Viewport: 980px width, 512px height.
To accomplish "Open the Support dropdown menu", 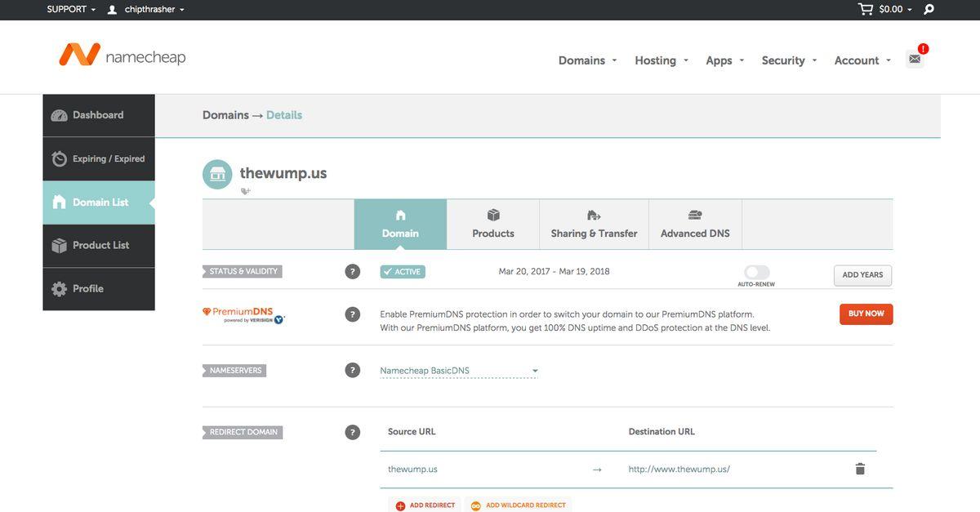I will 71,10.
